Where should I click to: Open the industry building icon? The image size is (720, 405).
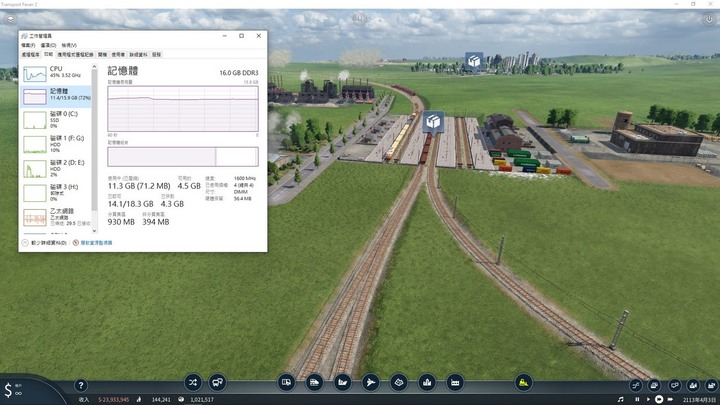pos(455,382)
